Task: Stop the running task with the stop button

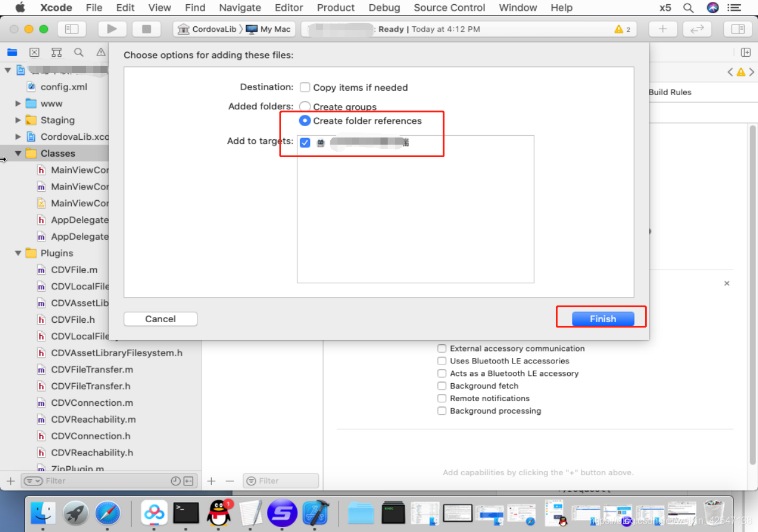Action: pyautogui.click(x=146, y=29)
